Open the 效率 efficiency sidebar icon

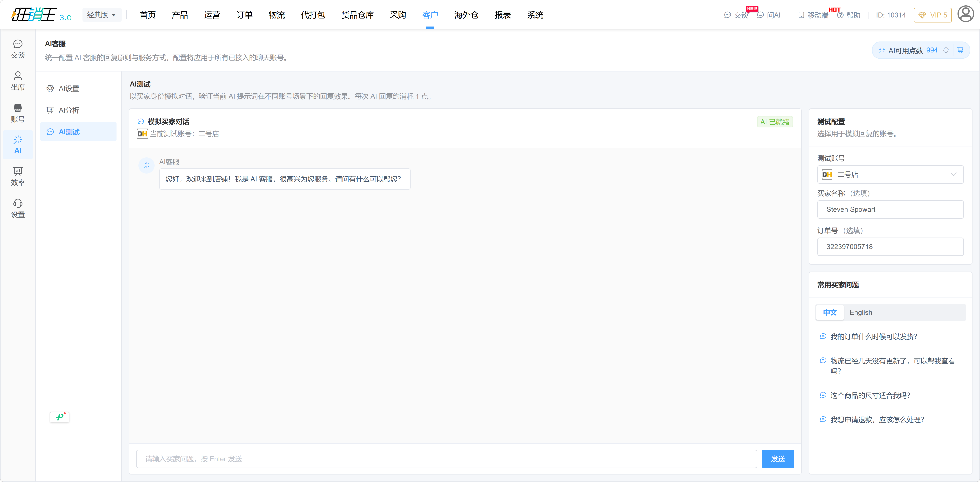pos(17,176)
